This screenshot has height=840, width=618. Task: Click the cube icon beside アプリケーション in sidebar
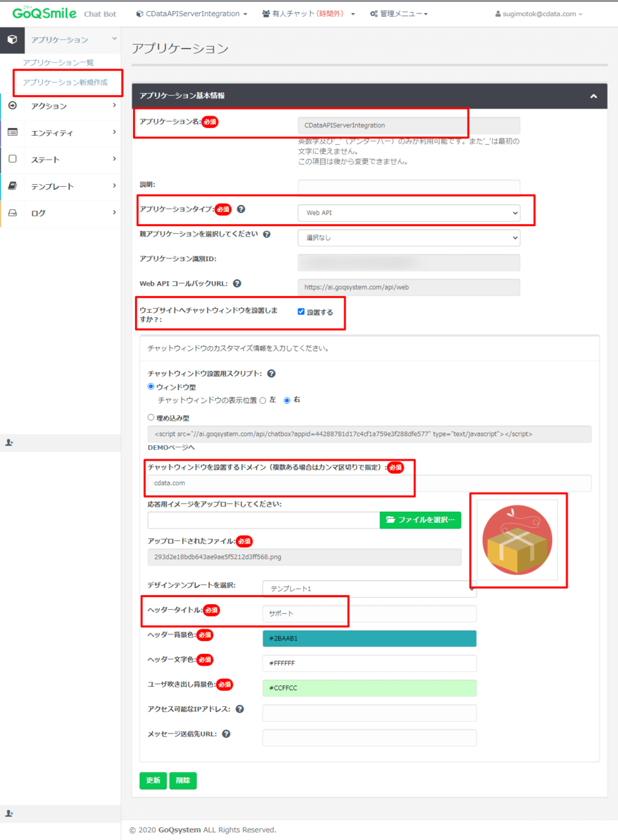[12, 40]
